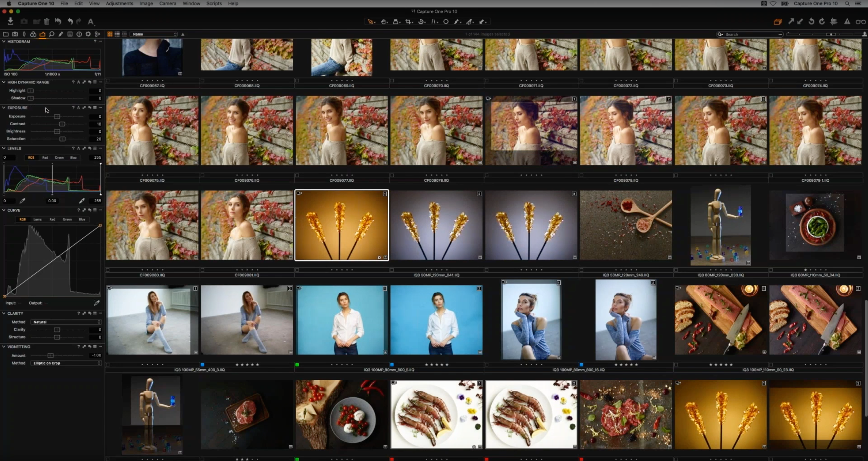Open the Name sort dropdown
The image size is (868, 461).
pyautogui.click(x=154, y=34)
